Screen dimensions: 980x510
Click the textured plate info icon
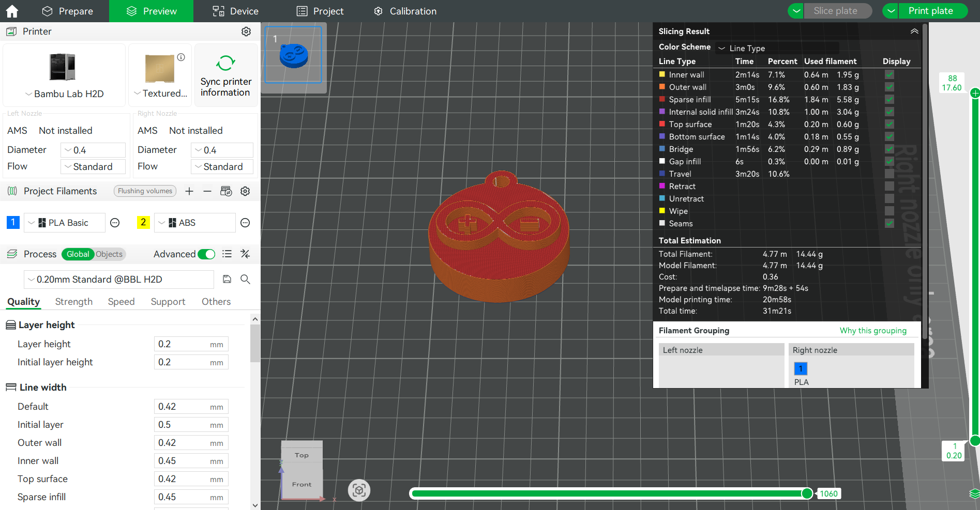[181, 57]
